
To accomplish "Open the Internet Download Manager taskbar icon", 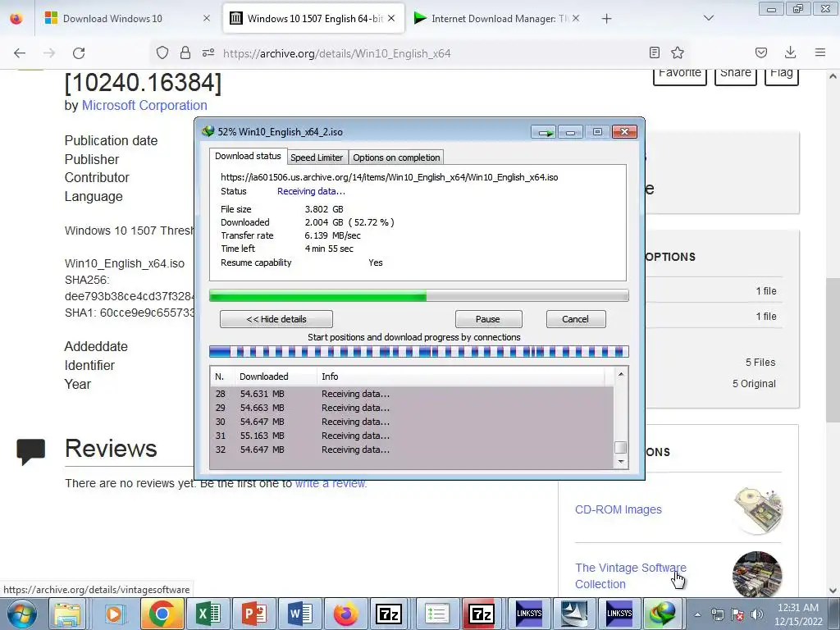I will pos(662,614).
